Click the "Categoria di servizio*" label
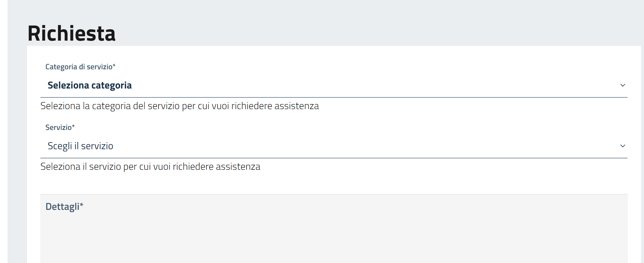This screenshot has width=644, height=263. [x=80, y=67]
